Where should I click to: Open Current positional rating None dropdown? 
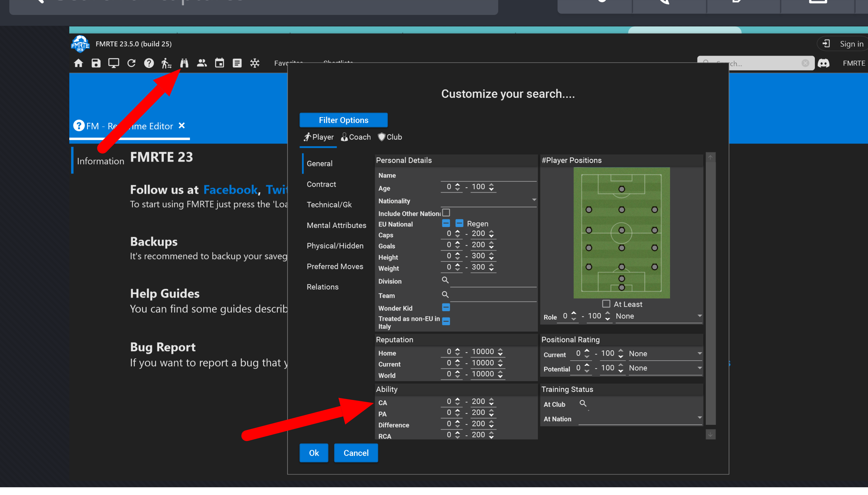665,354
